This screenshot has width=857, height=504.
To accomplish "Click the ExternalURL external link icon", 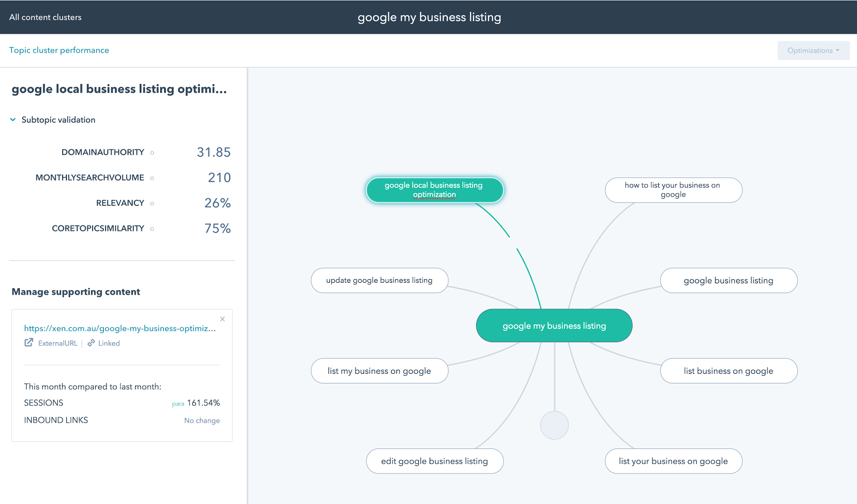I will pyautogui.click(x=28, y=343).
